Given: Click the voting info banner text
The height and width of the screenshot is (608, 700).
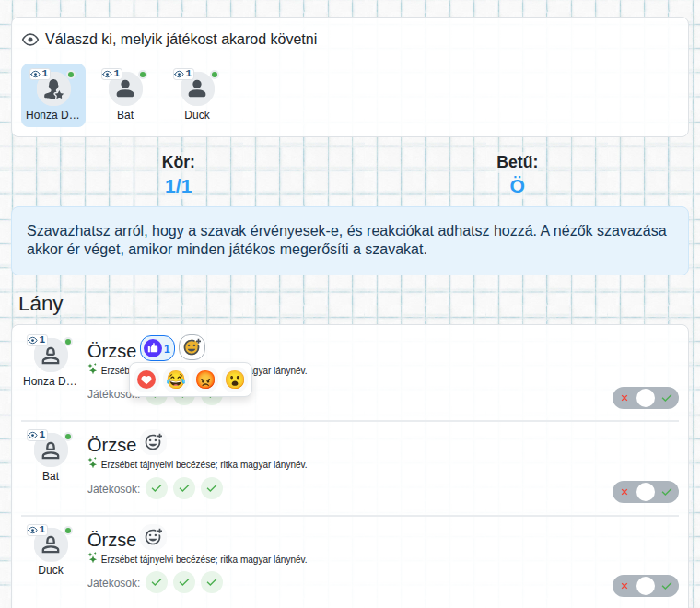Looking at the screenshot, I should [x=346, y=240].
